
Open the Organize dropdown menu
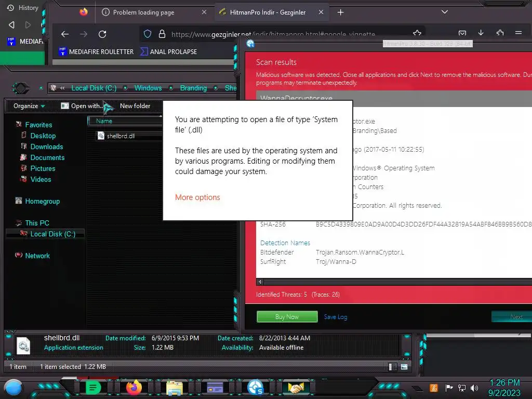click(29, 106)
